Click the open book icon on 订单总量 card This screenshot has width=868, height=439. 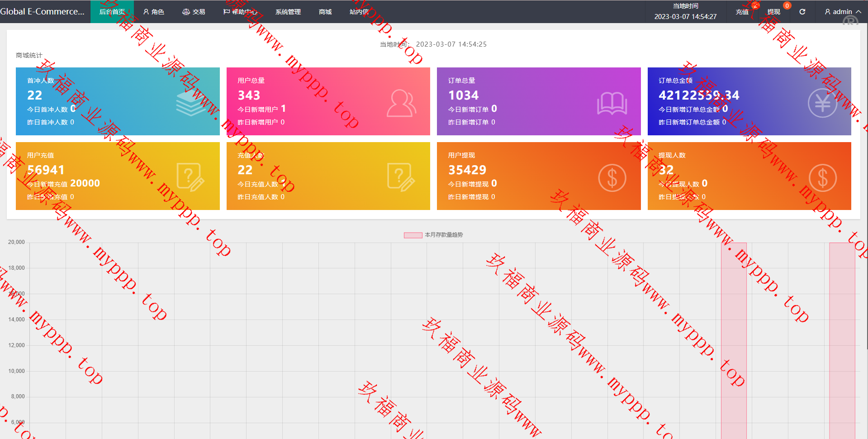coord(612,103)
